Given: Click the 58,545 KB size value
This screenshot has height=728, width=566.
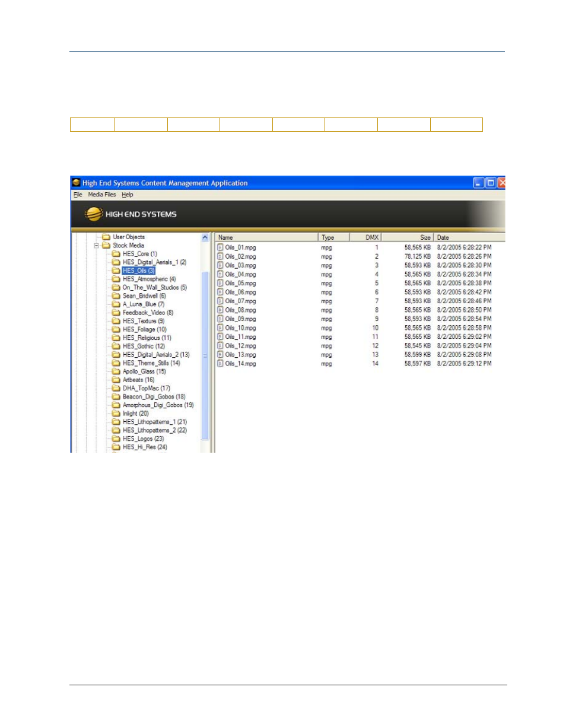Looking at the screenshot, I should 418,346.
